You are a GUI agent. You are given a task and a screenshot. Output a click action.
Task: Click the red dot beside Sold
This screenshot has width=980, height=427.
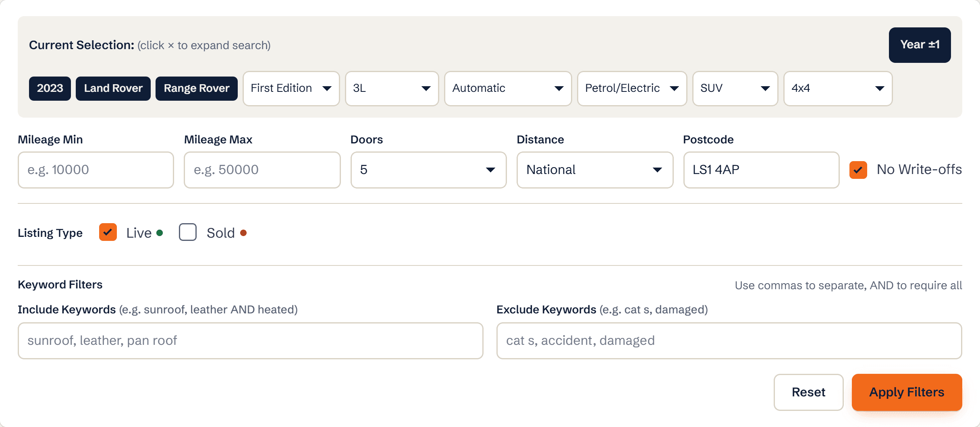[243, 233]
